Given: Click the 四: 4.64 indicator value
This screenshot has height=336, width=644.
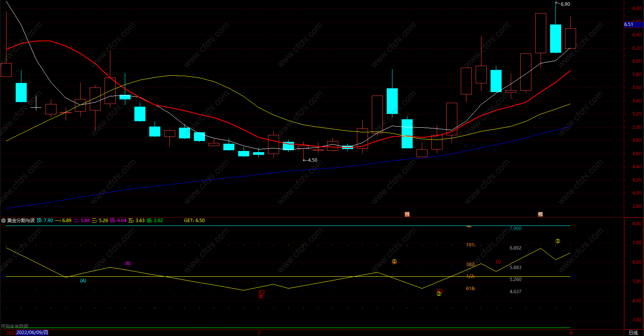Looking at the screenshot, I should [x=118, y=221].
